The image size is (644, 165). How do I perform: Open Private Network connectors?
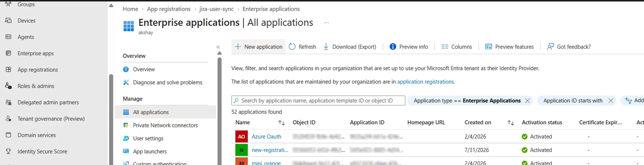[165, 125]
